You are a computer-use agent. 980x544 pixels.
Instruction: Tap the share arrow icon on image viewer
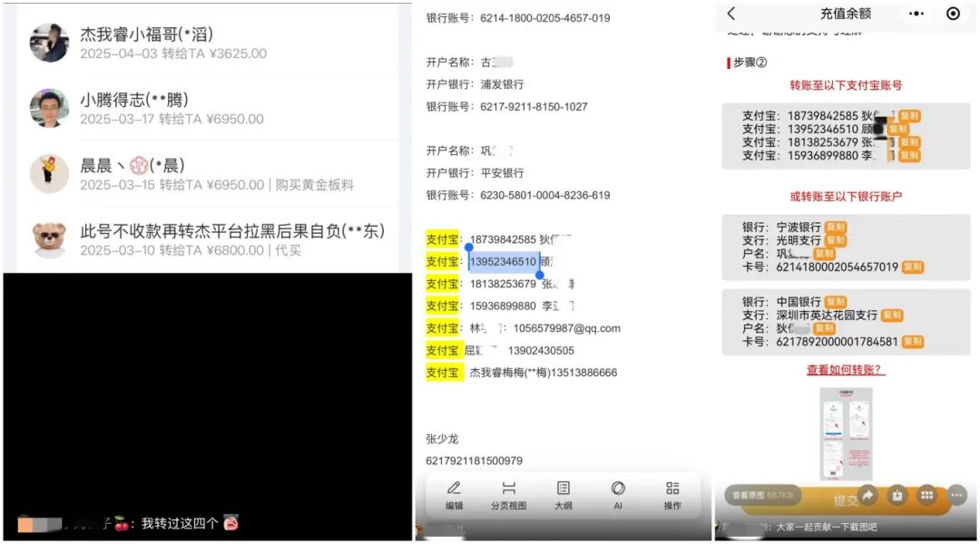coord(867,495)
